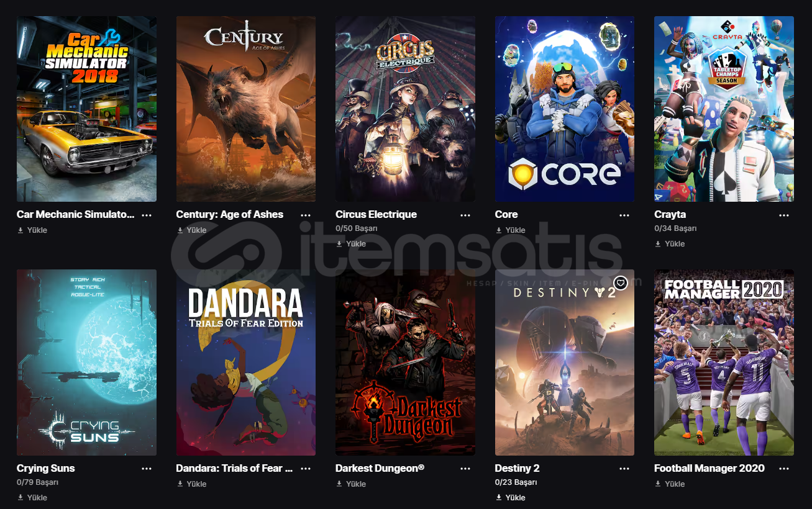Open the three-dot menu for Car Mechanic Simulator
The height and width of the screenshot is (509, 812).
pos(147,215)
